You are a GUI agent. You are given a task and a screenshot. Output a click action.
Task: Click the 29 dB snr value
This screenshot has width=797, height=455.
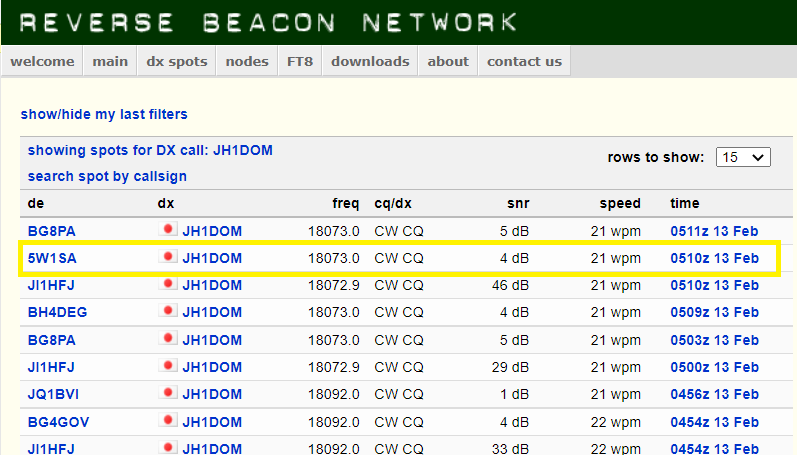click(510, 367)
